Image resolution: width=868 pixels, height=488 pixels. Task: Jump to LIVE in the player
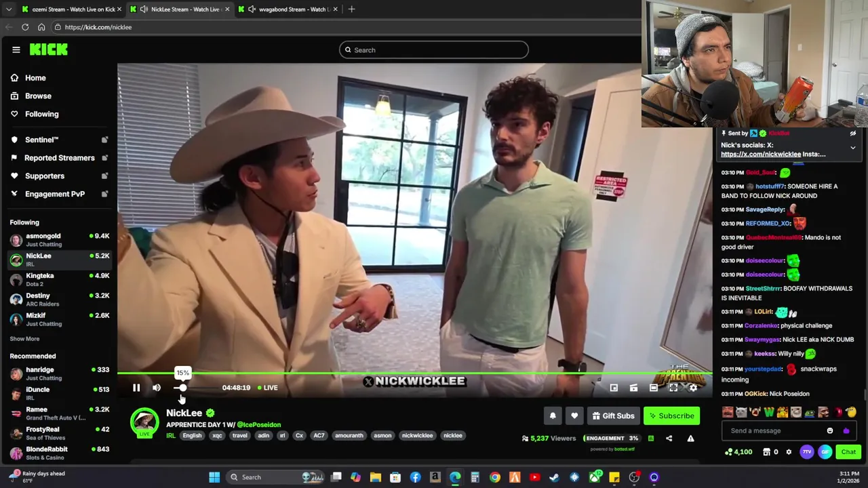click(267, 388)
